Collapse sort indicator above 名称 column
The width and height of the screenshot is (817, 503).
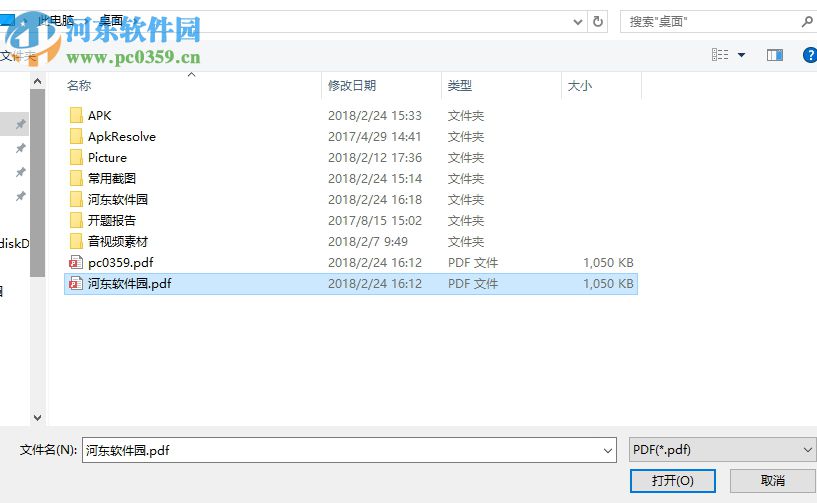click(192, 75)
